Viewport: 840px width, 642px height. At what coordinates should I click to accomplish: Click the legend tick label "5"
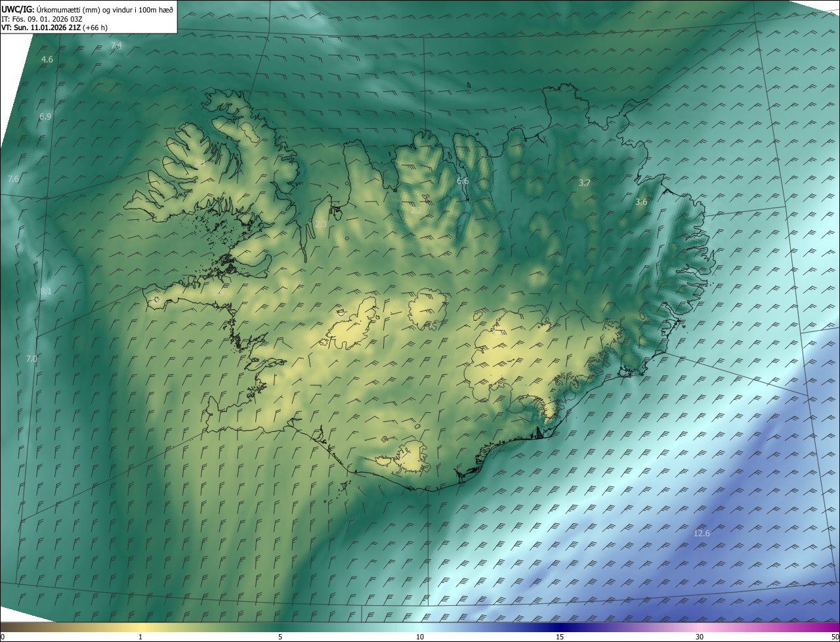(x=280, y=637)
